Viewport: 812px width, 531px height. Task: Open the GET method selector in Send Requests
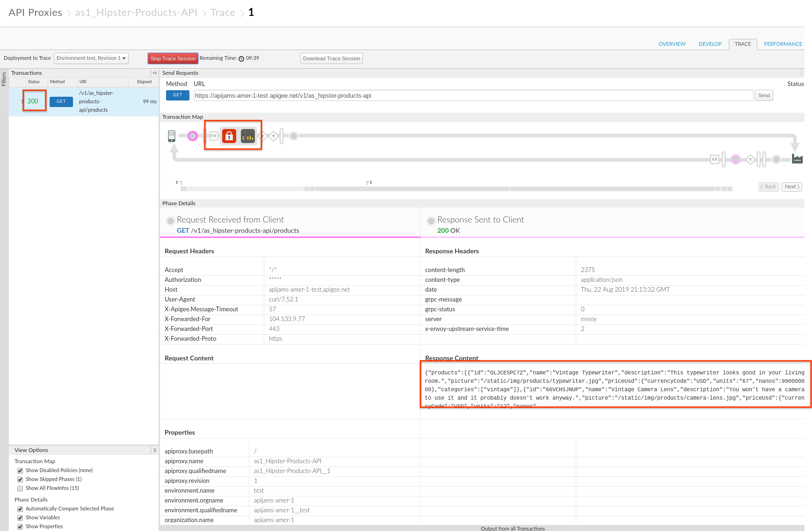click(178, 95)
